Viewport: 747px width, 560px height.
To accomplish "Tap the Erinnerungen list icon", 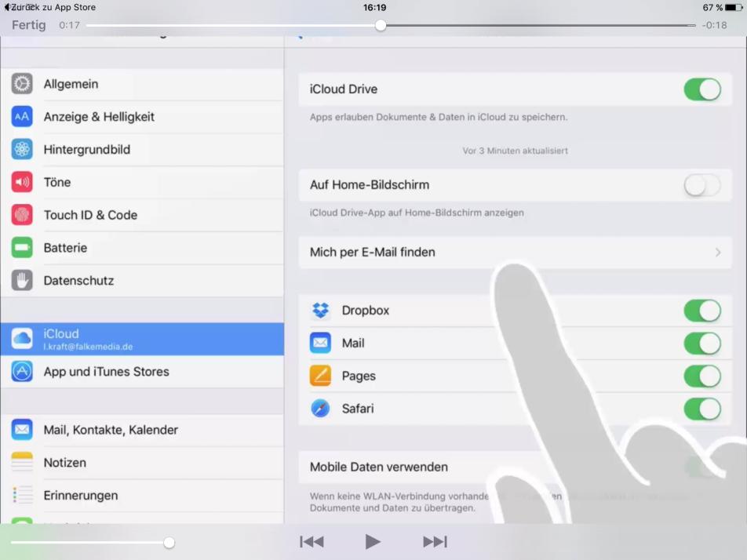I will [22, 495].
